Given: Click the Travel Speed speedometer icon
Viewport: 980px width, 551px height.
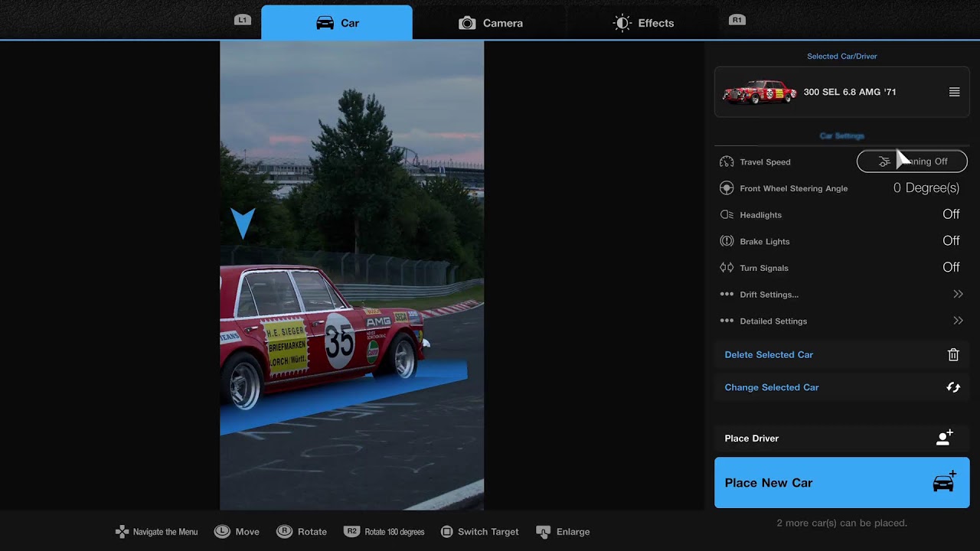Looking at the screenshot, I should pos(727,161).
